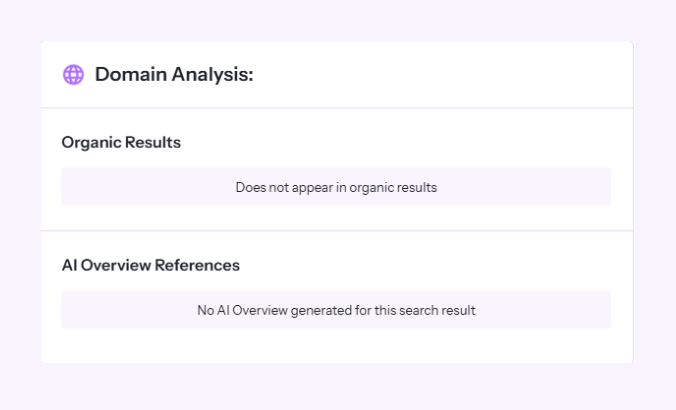Click the purple globe icon
This screenshot has height=410, width=676.
[73, 75]
